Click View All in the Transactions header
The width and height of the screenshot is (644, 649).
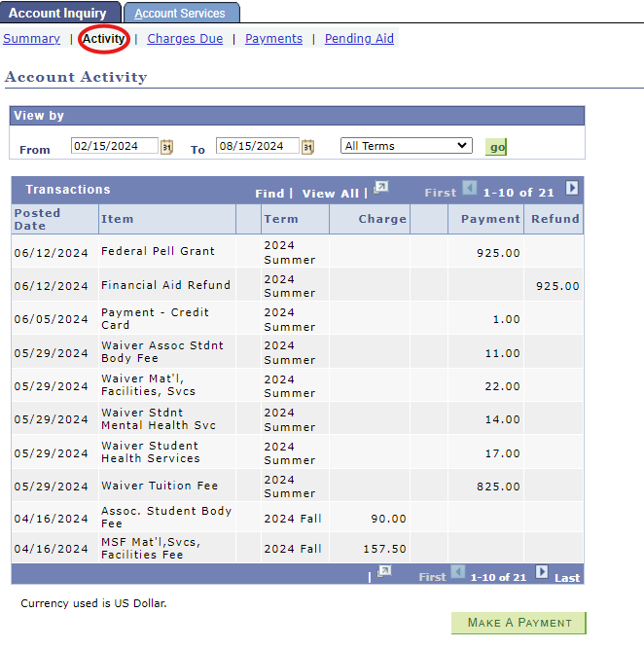coord(331,194)
